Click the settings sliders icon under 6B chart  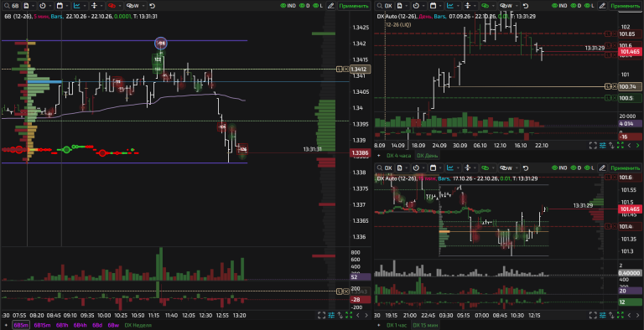(x=331, y=315)
